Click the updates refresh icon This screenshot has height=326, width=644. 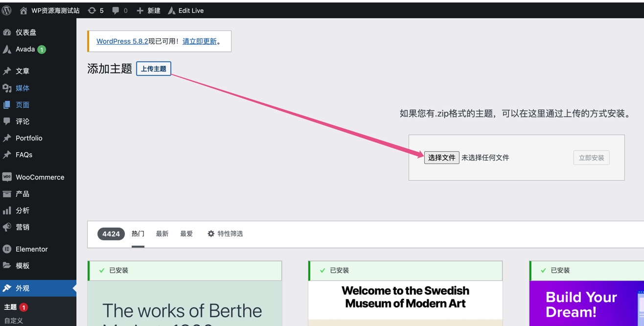coord(92,10)
